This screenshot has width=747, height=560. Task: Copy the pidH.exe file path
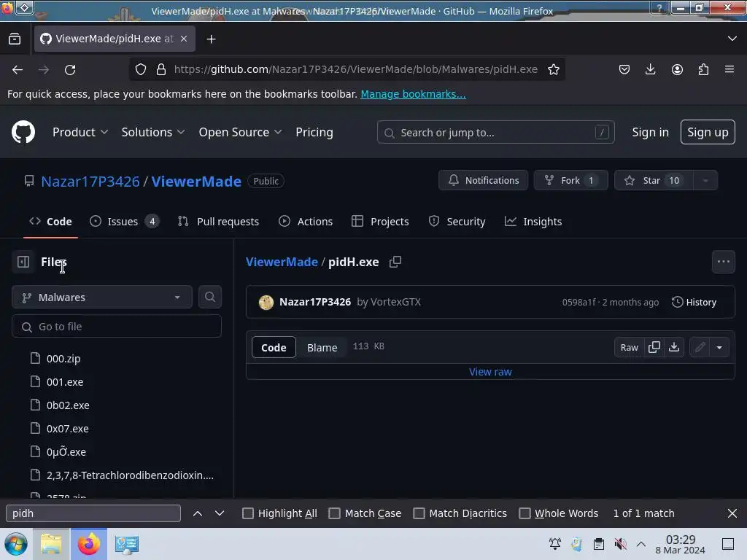tap(395, 262)
